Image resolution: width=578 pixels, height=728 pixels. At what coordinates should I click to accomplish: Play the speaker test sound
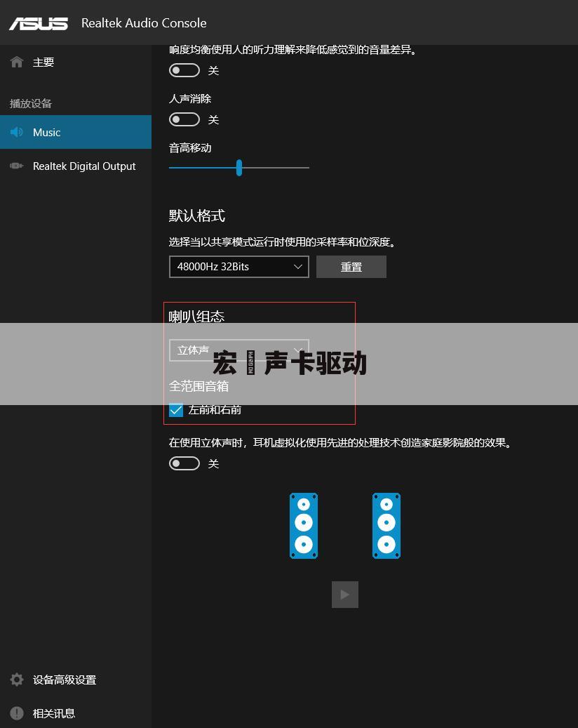pyautogui.click(x=344, y=595)
